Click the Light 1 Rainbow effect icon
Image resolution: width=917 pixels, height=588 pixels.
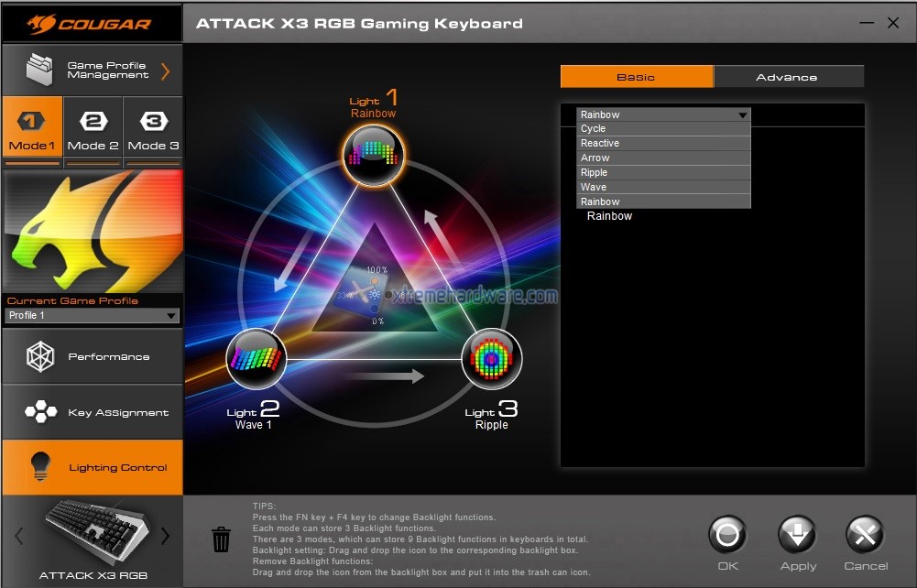coord(374,155)
